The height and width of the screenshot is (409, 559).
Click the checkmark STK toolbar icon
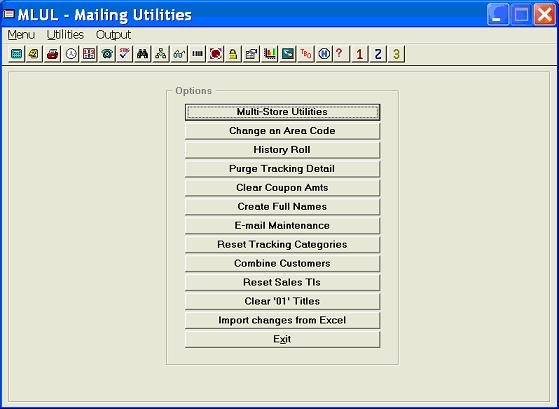(125, 54)
